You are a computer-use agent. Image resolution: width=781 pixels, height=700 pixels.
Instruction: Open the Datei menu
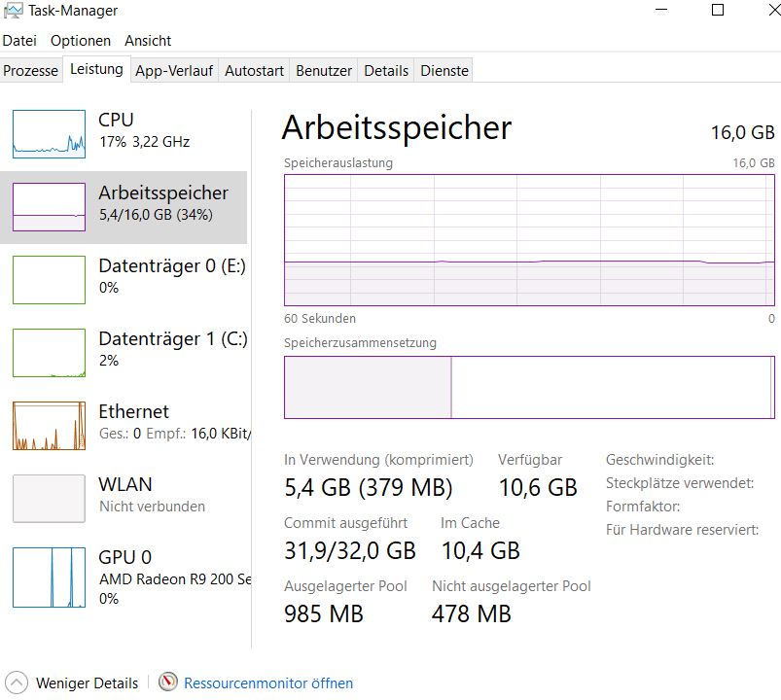pos(19,41)
